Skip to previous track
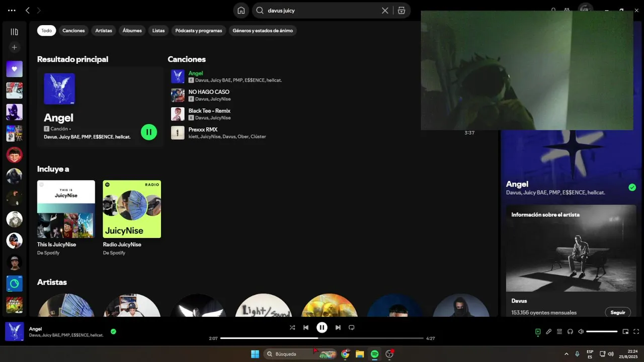This screenshot has height=362, width=644. pyautogui.click(x=306, y=327)
